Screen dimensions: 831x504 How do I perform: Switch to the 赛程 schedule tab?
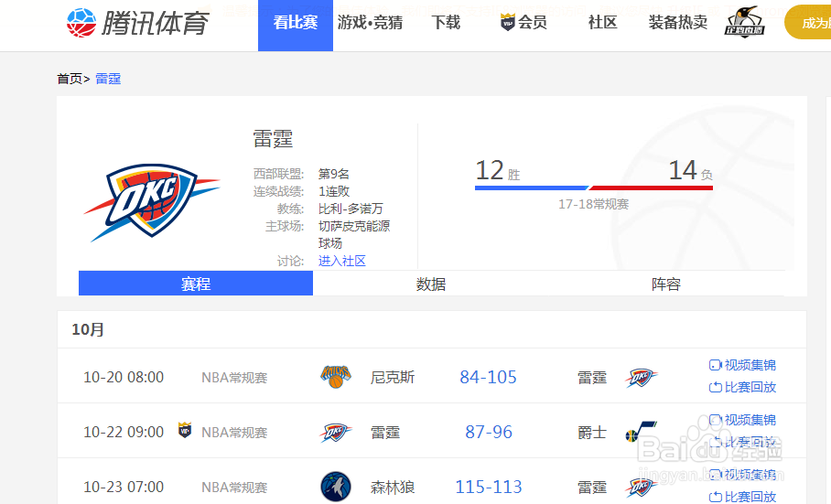tap(196, 284)
